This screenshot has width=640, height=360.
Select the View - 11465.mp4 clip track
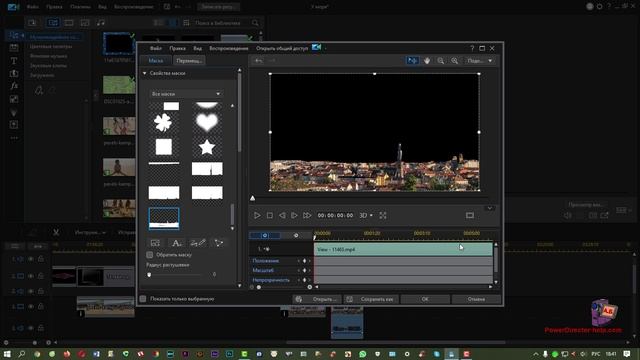pyautogui.click(x=403, y=249)
